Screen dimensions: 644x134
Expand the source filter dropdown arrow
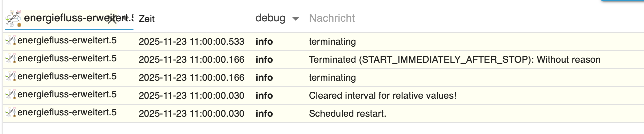(x=125, y=18)
